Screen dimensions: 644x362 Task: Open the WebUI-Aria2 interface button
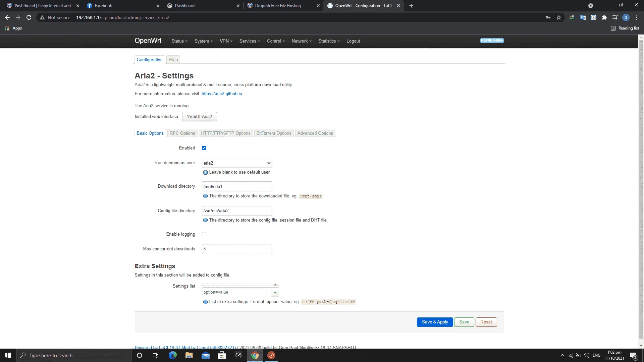click(x=200, y=117)
